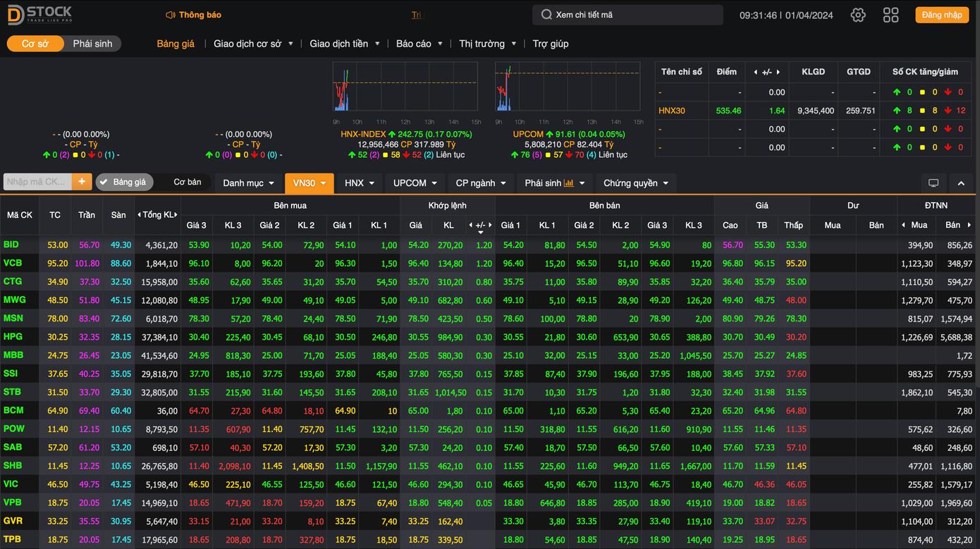
Task: Click left arrow beside ĐTNN Mua header
Action: coord(904,225)
